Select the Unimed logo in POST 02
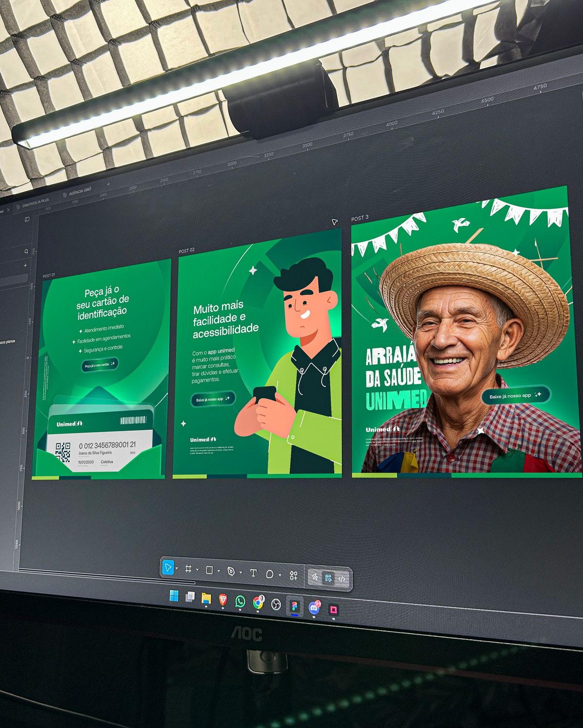Screen dimensions: 583x728 203,440
